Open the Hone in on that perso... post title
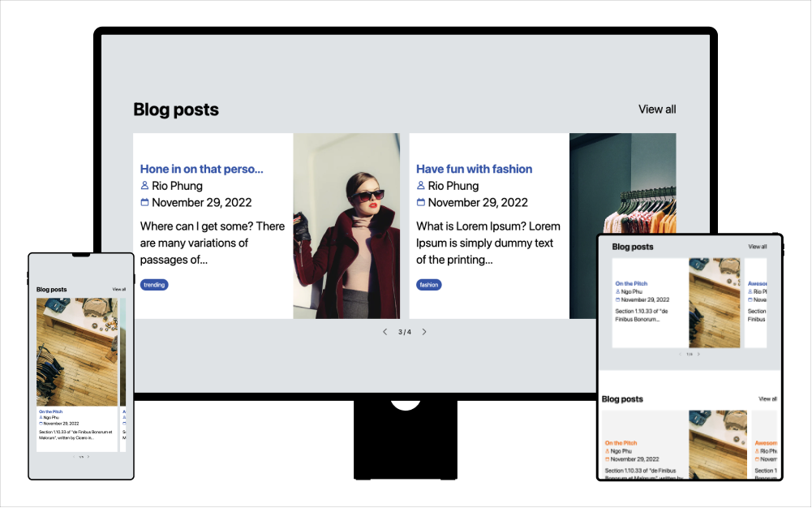812x508 pixels. [201, 169]
